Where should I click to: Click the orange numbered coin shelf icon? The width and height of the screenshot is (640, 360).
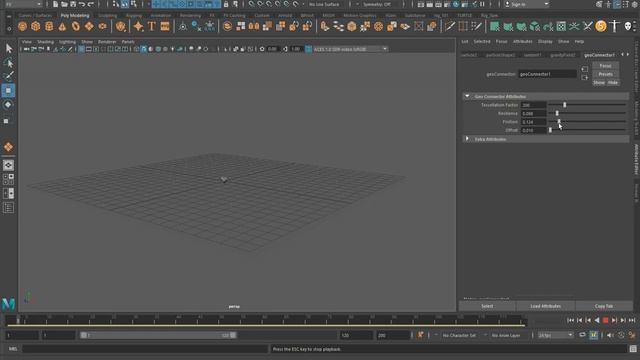(x=600, y=27)
